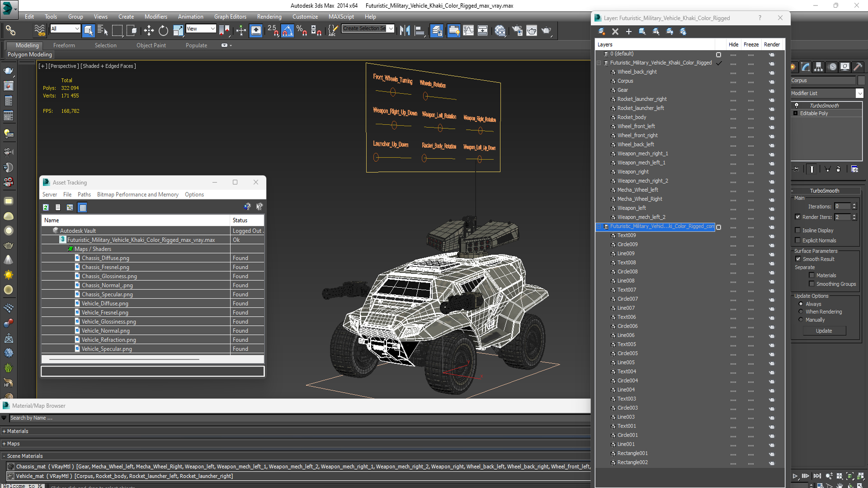Screen dimensions: 868x488
Task: Open the Utilities hammer panel tab
Action: click(858, 67)
